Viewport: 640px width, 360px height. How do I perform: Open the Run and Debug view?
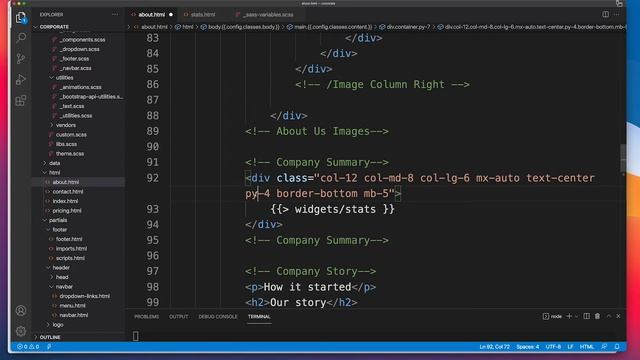[x=21, y=80]
